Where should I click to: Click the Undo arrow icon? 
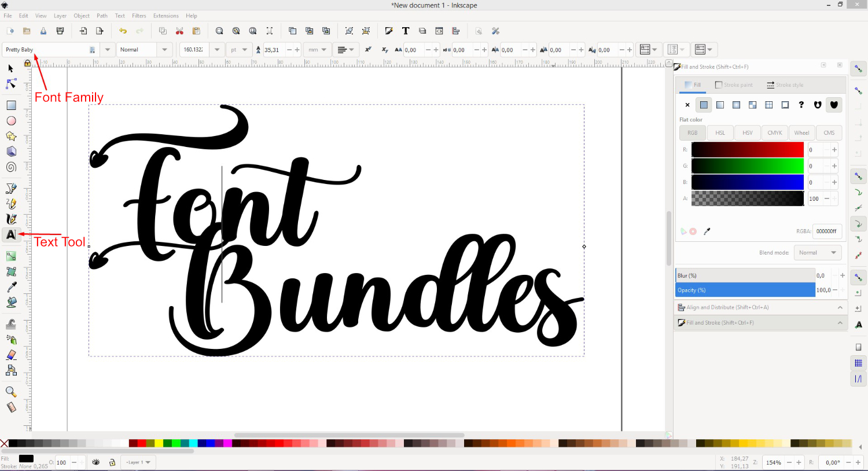click(x=123, y=31)
